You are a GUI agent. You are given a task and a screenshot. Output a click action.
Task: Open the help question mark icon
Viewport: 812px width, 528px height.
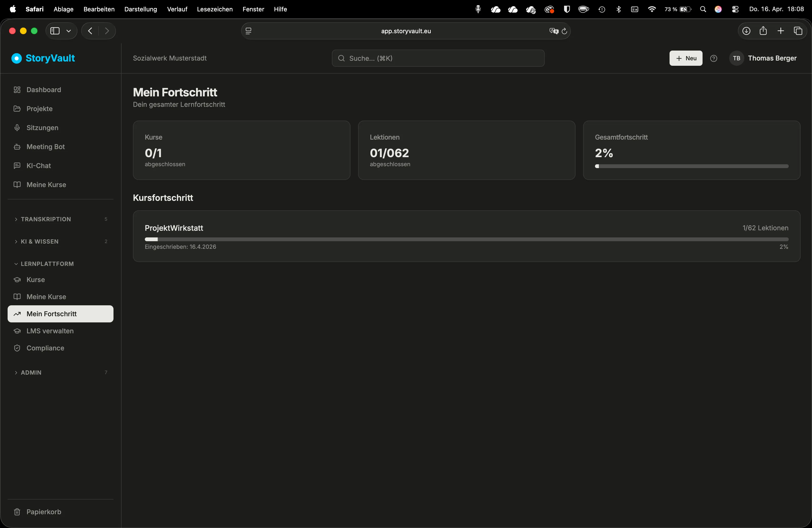713,58
